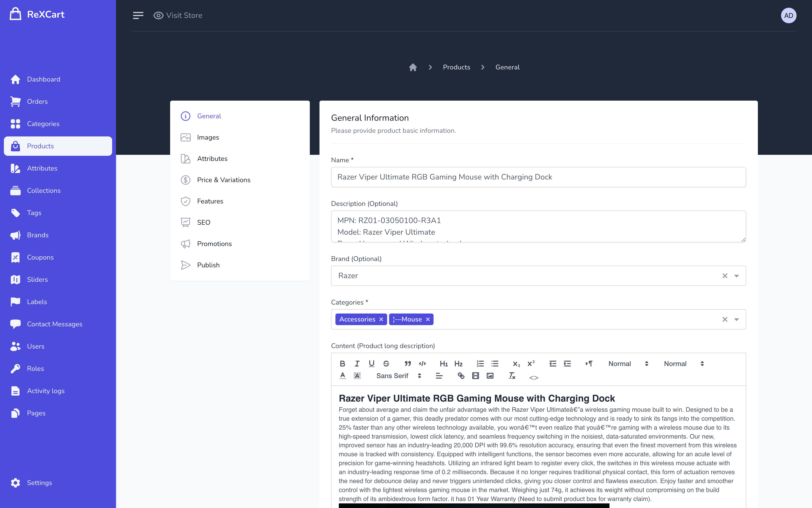Open Brands in the sidebar
This screenshot has width=812, height=508.
(x=58, y=235)
